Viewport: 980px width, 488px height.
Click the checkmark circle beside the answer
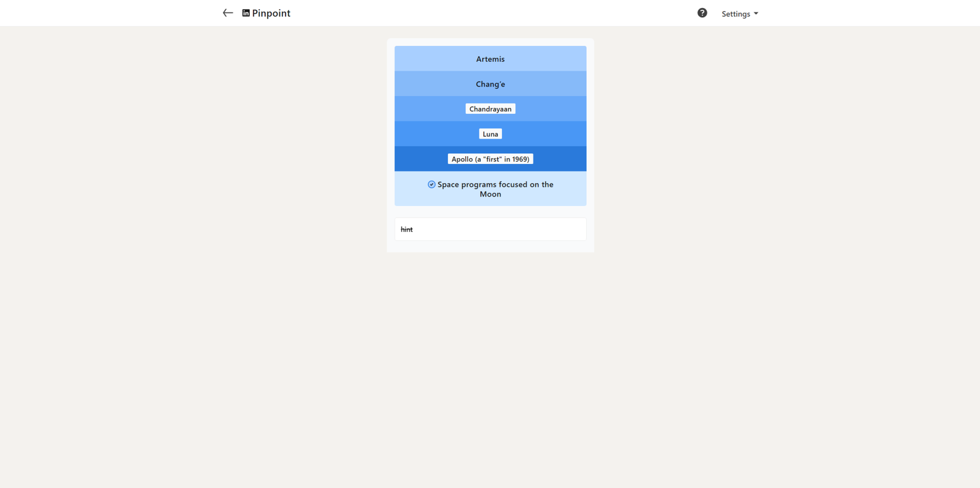[x=431, y=184]
